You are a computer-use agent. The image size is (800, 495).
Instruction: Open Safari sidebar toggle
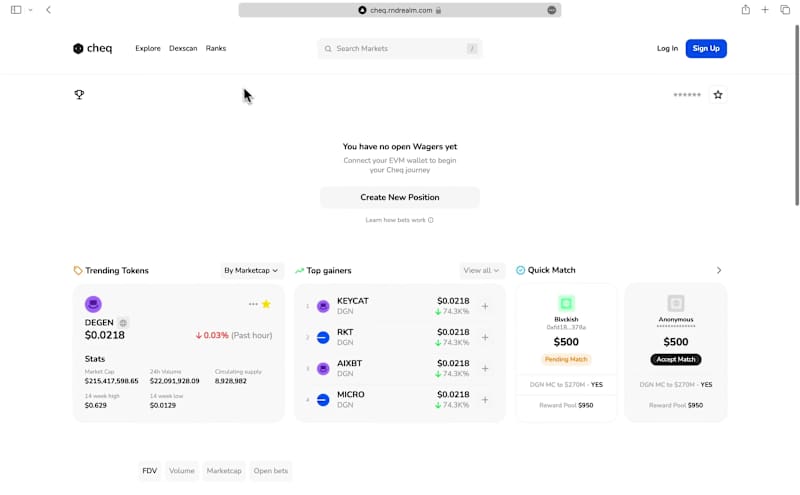16,10
